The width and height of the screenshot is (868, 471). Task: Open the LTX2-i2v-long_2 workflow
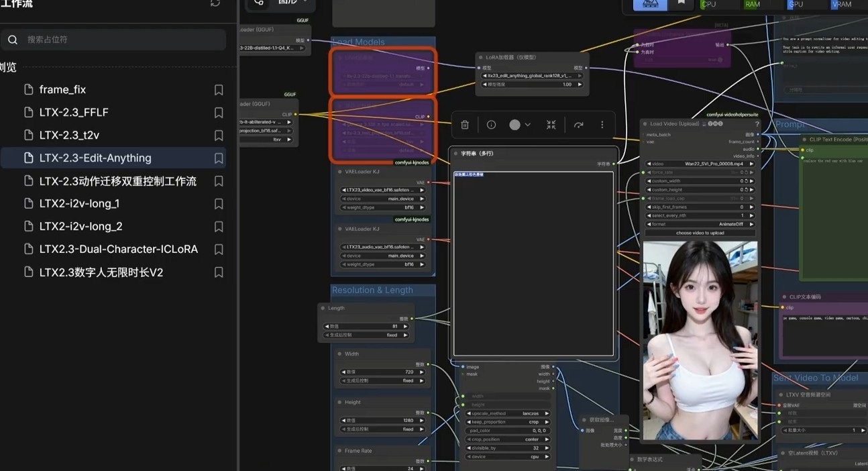(80, 226)
